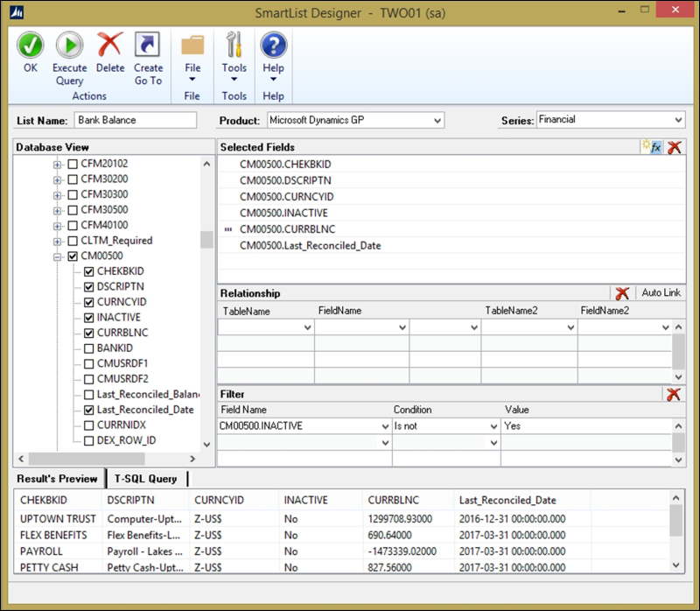
Task: Check the CURRNIDX field checkbox
Action: point(89,425)
